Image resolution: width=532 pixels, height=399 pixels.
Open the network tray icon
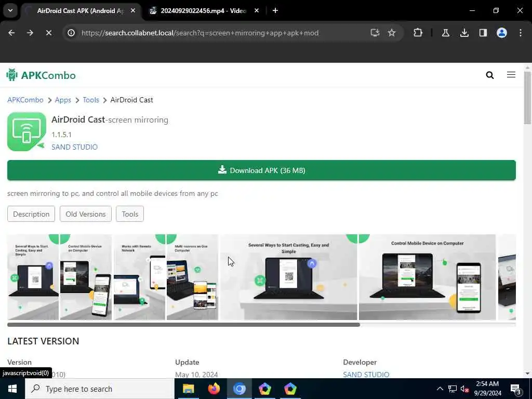pyautogui.click(x=453, y=389)
